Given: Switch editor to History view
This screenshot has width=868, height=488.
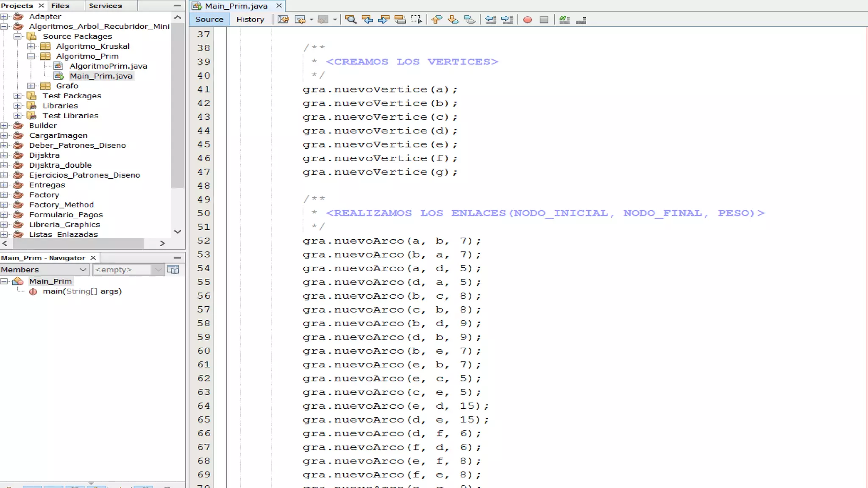Looking at the screenshot, I should [250, 19].
